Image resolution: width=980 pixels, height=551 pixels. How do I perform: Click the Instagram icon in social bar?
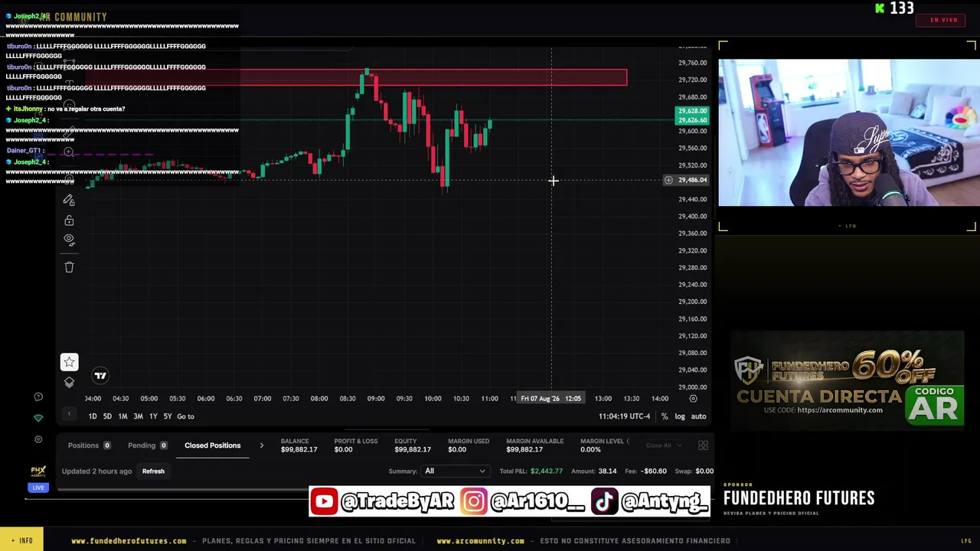474,501
